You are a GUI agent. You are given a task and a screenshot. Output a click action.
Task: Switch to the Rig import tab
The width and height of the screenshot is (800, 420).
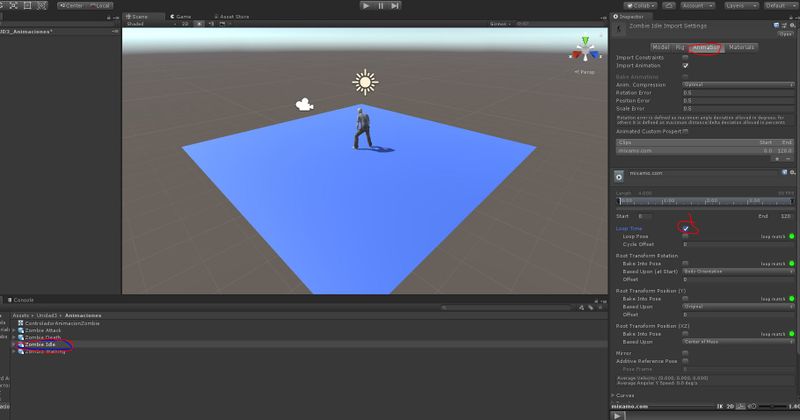[x=680, y=47]
